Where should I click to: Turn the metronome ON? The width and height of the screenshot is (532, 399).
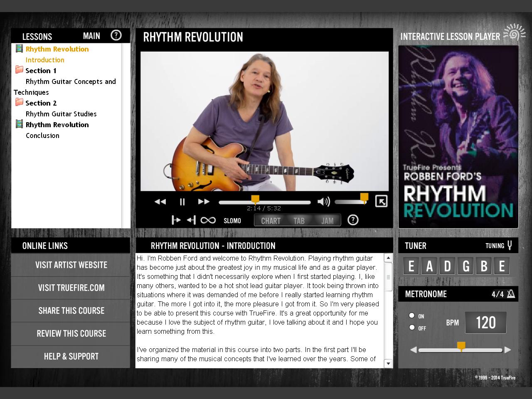tap(412, 315)
